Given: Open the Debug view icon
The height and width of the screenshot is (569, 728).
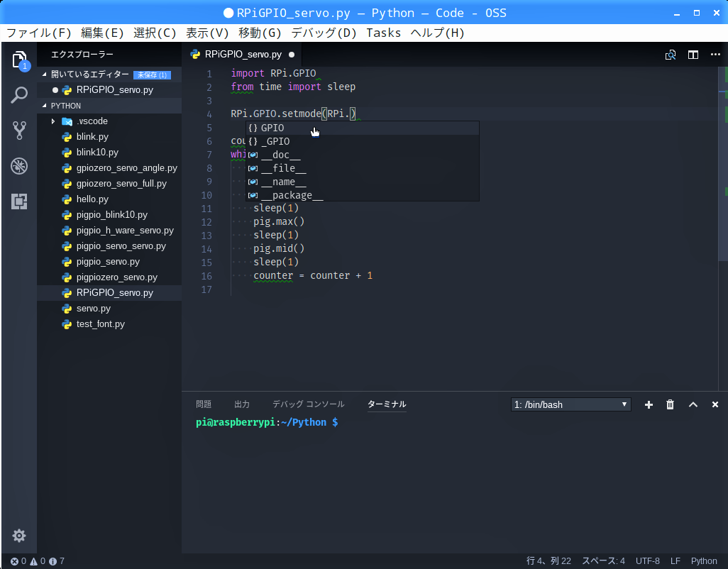Looking at the screenshot, I should coord(19,166).
